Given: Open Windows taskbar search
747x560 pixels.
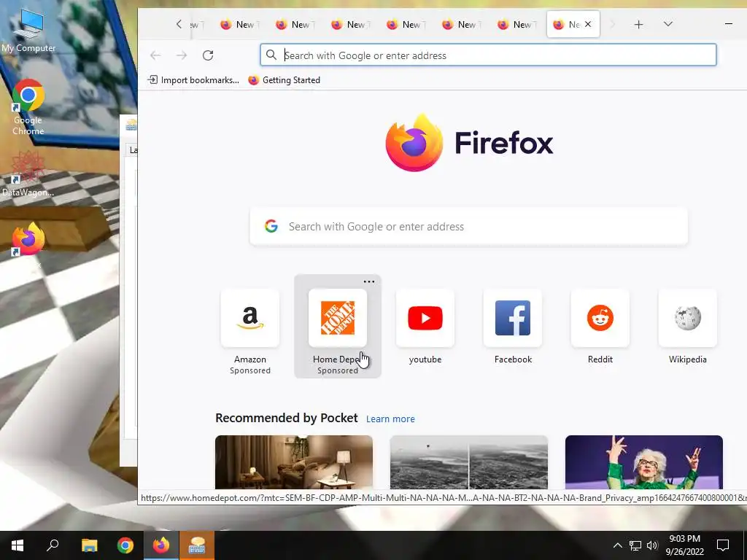Looking at the screenshot, I should 53,545.
